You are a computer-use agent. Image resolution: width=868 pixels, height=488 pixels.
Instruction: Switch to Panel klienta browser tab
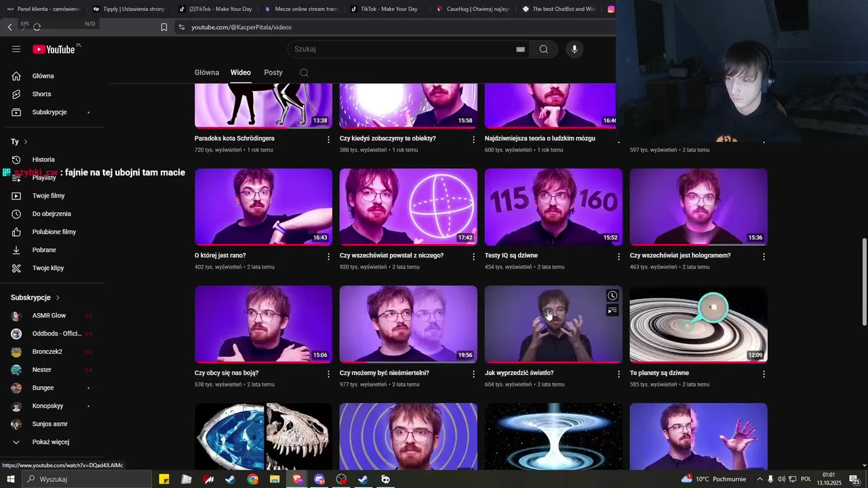point(43,9)
